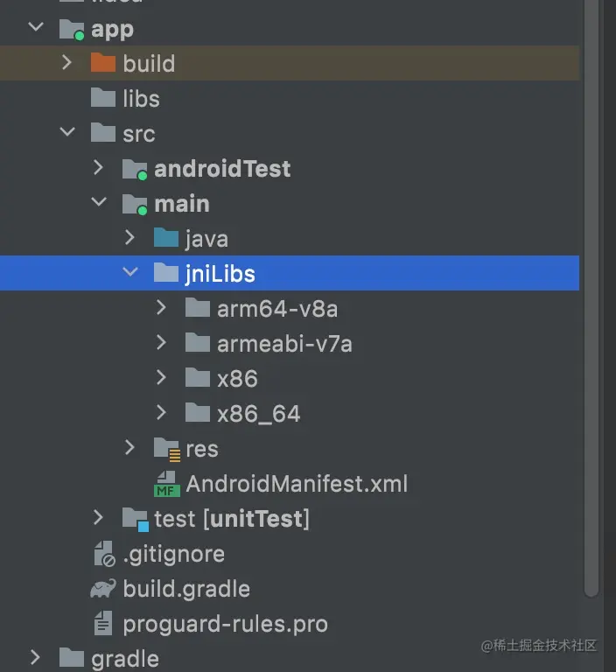Select the x86 folder label
Image resolution: width=616 pixels, height=672 pixels.
click(237, 379)
